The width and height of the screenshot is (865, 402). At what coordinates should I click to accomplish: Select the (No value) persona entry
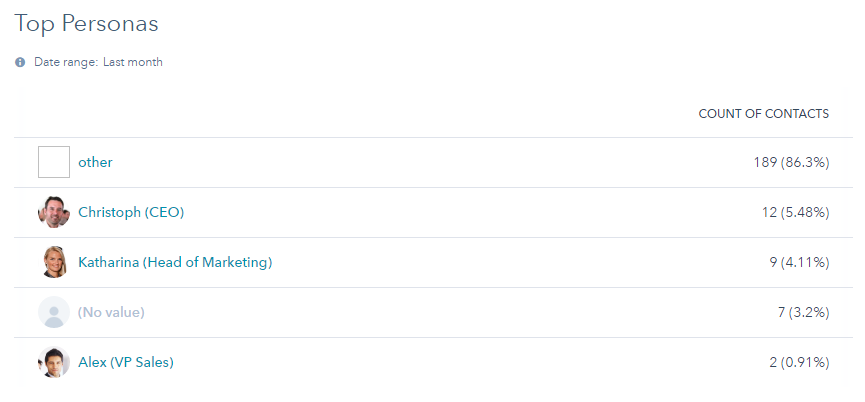tap(111, 313)
